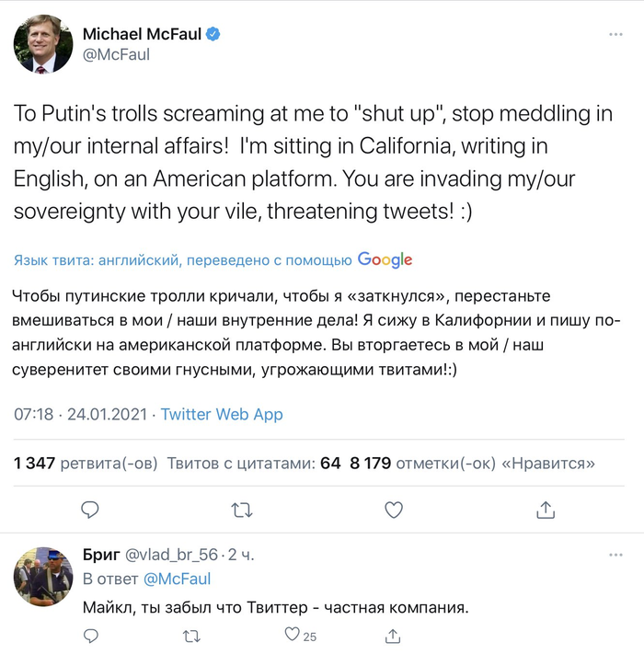The height and width of the screenshot is (654, 644).
Task: Like Бриг's reply with 25 likes
Action: (x=293, y=635)
